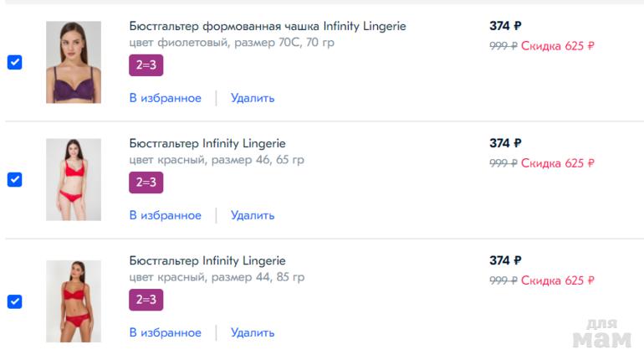Open the size 44 'Бюстгальтер Infinity Lingerie' title

point(207,260)
